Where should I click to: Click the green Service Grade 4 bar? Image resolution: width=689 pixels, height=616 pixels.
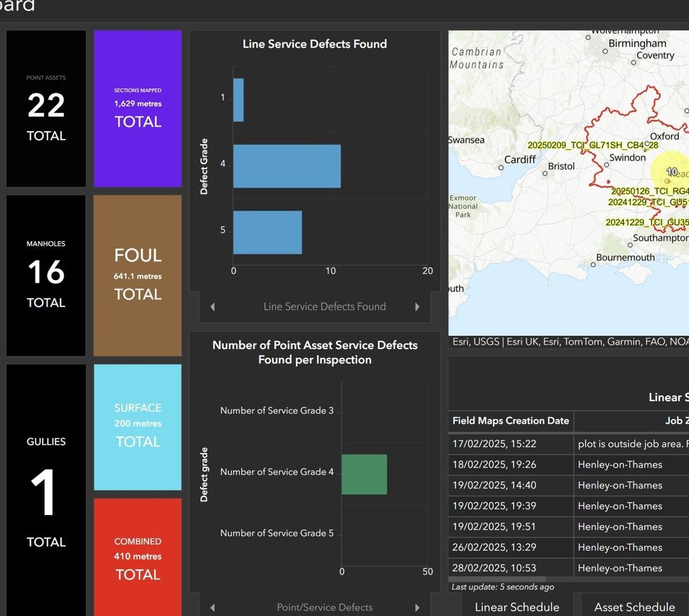pos(365,474)
